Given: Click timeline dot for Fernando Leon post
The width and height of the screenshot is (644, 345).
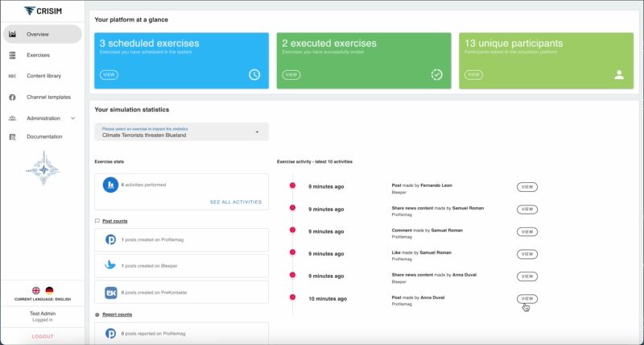Looking at the screenshot, I should 292,185.
